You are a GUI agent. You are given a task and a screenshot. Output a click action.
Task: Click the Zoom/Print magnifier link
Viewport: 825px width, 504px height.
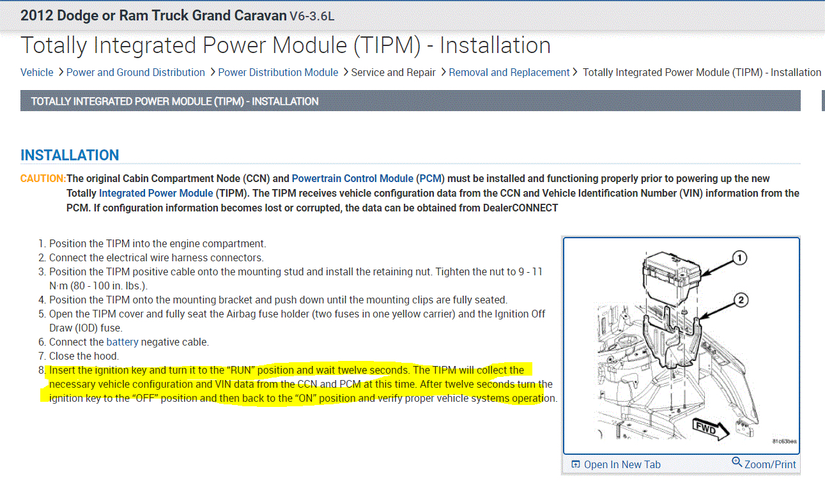764,464
